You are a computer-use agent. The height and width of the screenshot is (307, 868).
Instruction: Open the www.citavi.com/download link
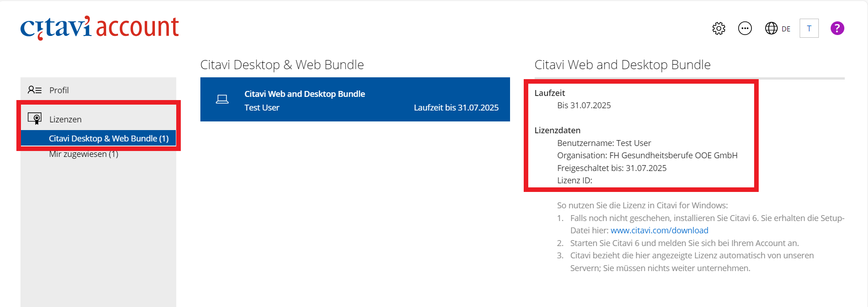click(x=659, y=231)
